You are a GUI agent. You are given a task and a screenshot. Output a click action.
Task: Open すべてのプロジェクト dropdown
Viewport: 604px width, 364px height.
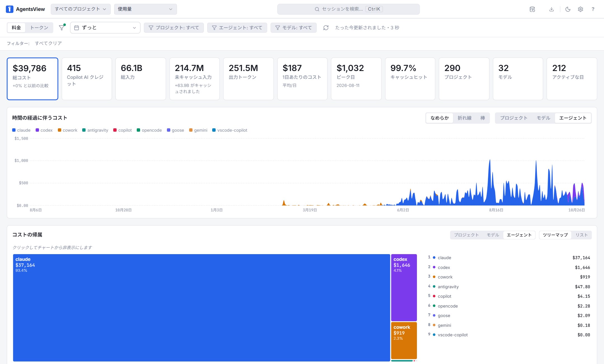point(81,9)
